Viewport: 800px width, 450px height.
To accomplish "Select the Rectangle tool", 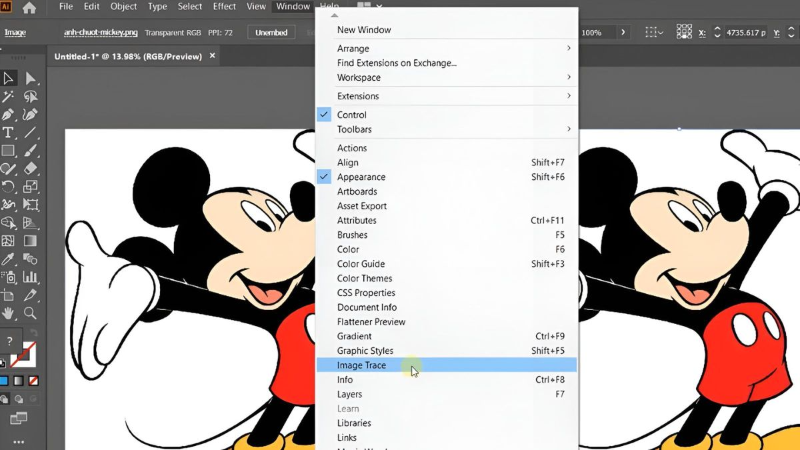I will tap(8, 151).
